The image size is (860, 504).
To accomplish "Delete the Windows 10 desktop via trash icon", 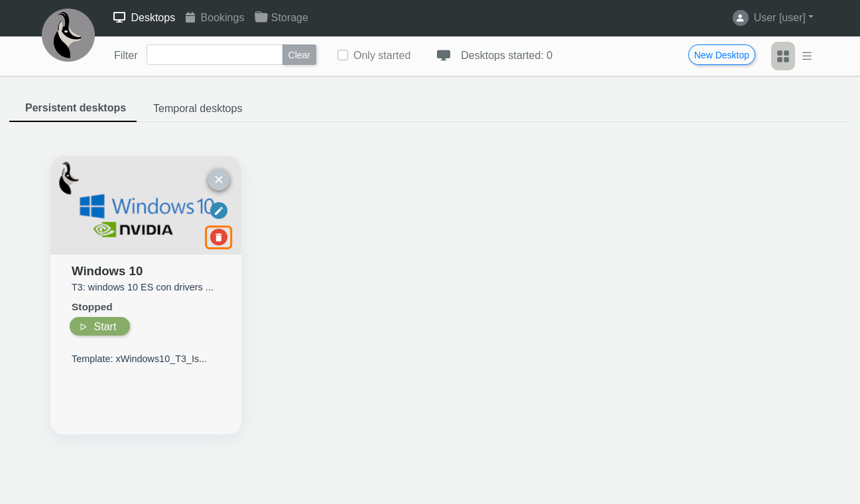I will coord(219,237).
